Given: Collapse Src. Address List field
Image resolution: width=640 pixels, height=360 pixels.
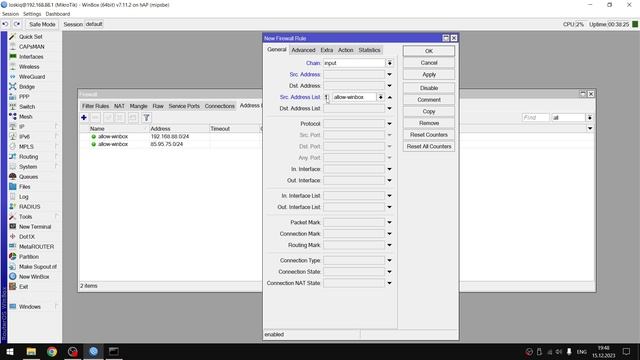Looking at the screenshot, I should tap(390, 97).
